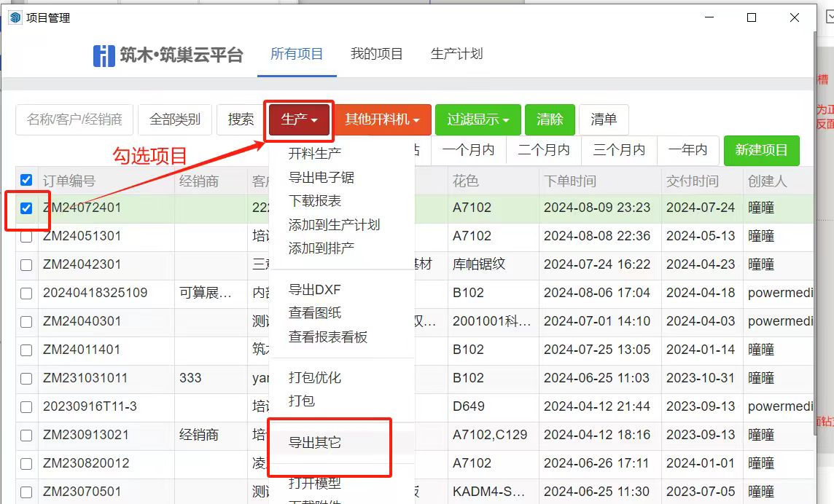Viewport: 834px width, 504px height.
Task: Click the 筑木·筑巢云平台 logo icon
Action: [x=104, y=55]
